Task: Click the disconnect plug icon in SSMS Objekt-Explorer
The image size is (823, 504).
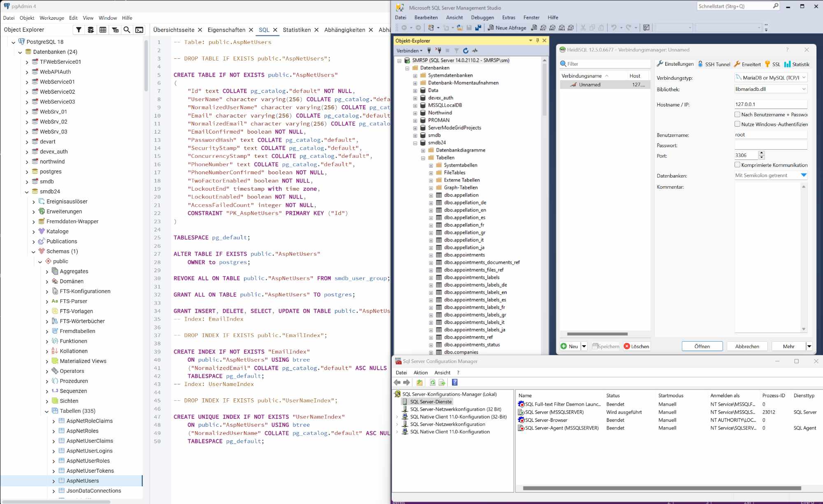Action: [x=438, y=51]
